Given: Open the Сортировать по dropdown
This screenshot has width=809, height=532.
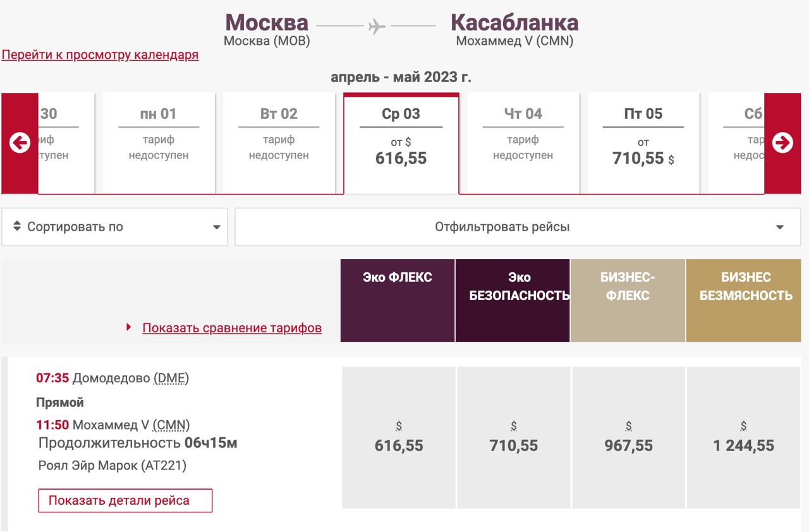Looking at the screenshot, I should 114,227.
